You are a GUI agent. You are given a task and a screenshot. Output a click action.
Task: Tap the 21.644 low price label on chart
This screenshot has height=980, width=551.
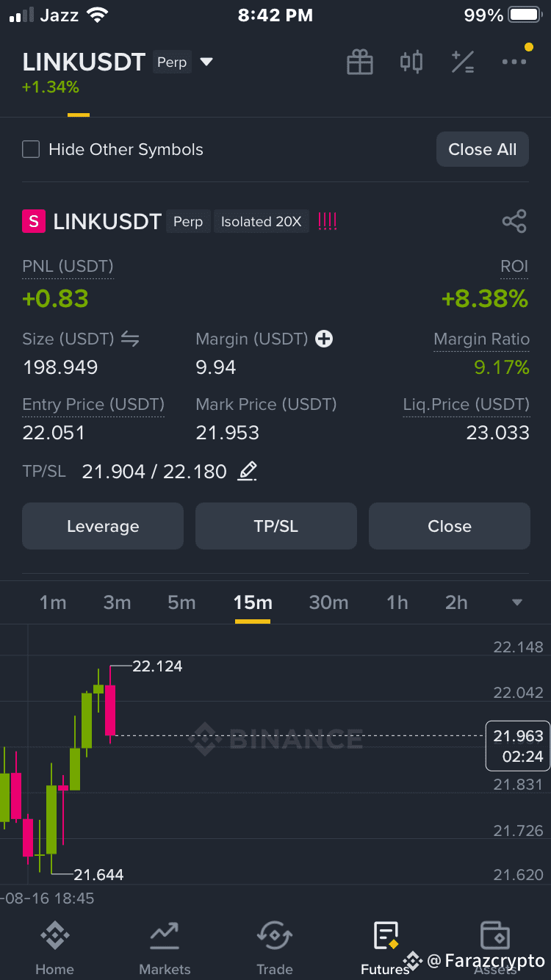click(x=98, y=874)
